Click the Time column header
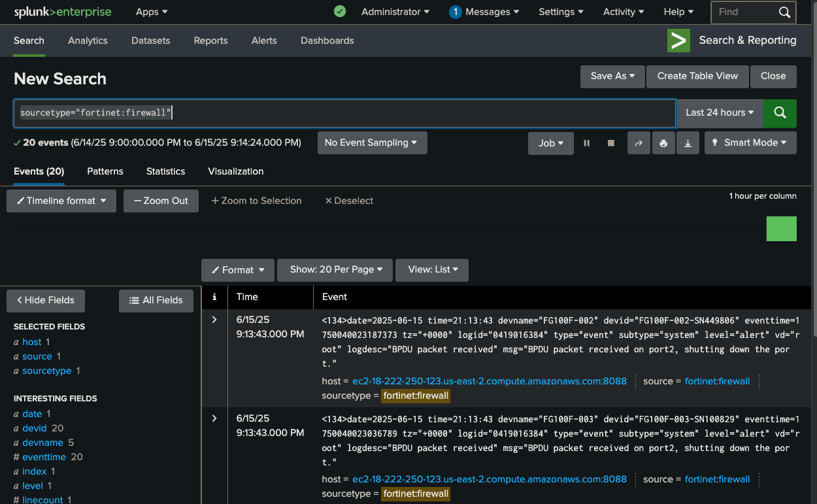 (247, 297)
